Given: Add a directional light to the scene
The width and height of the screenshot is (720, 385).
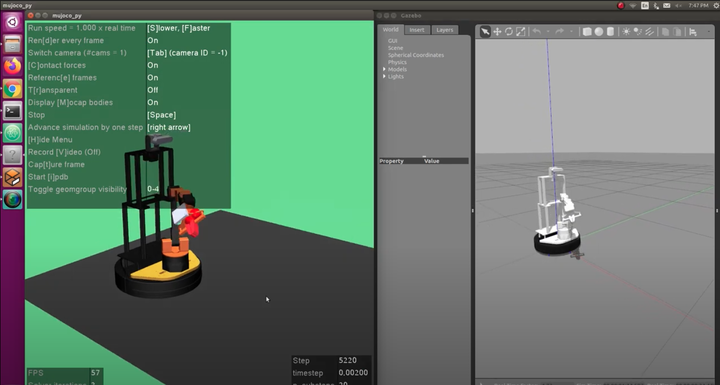Looking at the screenshot, I should (x=650, y=31).
